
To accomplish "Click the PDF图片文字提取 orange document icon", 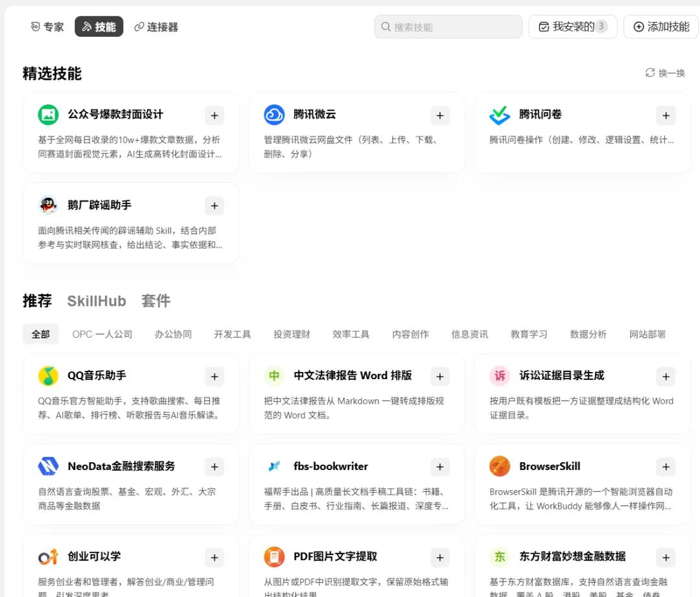I will (x=274, y=557).
